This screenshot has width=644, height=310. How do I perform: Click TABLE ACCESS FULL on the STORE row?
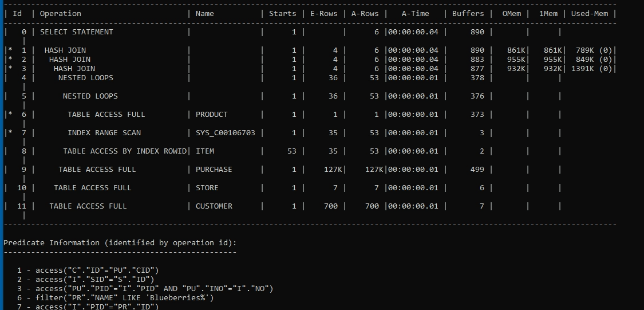[93, 187]
